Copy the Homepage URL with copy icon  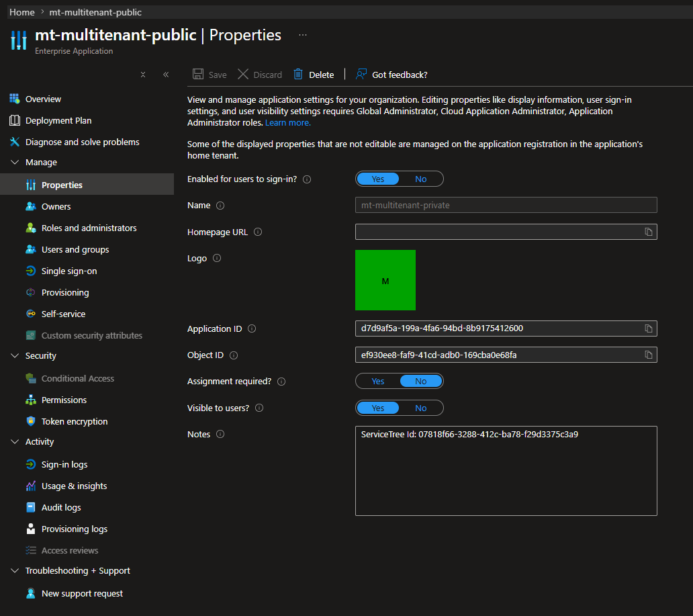649,232
